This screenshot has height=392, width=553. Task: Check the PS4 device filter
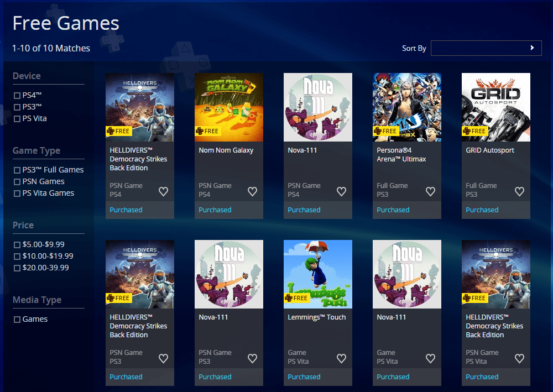[x=17, y=96]
